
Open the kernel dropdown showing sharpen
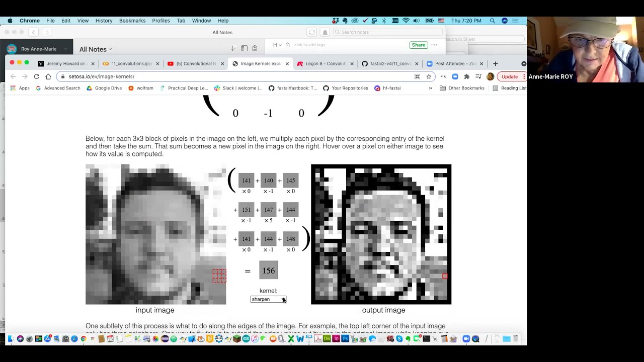click(268, 299)
